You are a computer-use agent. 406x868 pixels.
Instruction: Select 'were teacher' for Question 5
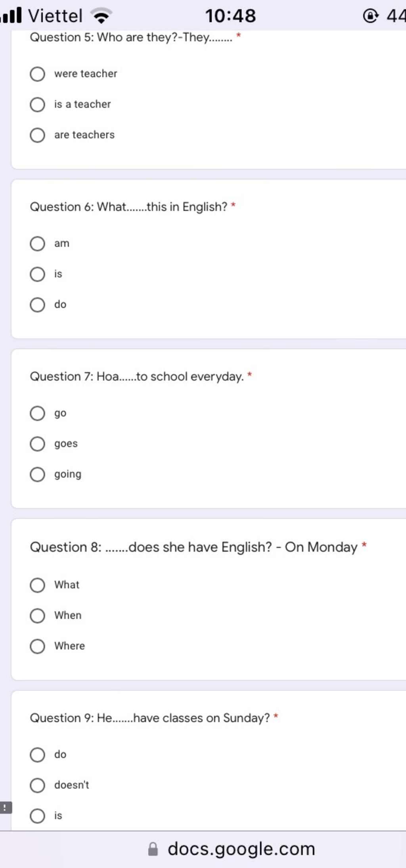pyautogui.click(x=37, y=74)
